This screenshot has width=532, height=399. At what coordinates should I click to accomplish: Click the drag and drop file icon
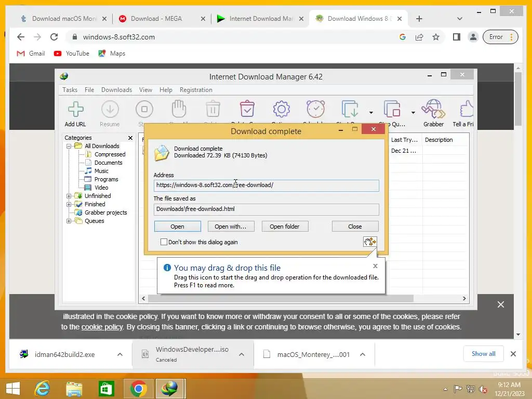(x=370, y=242)
